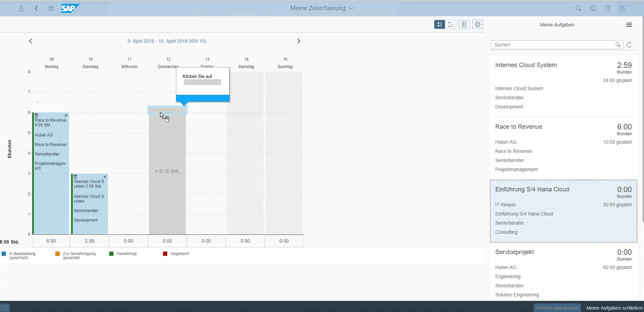Remove the Internes Cloud System time entry

click(x=105, y=177)
